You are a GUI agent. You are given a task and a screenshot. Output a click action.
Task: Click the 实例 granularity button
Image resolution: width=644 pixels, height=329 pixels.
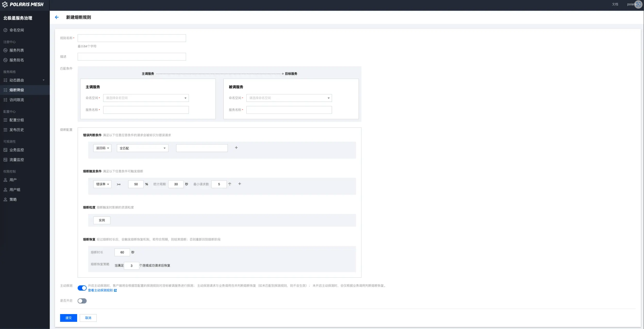click(102, 220)
